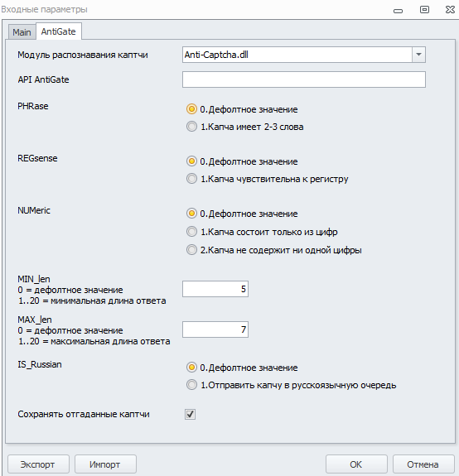Click the MIN_len value field
Viewport: 459px width, 476px height.
[215, 289]
